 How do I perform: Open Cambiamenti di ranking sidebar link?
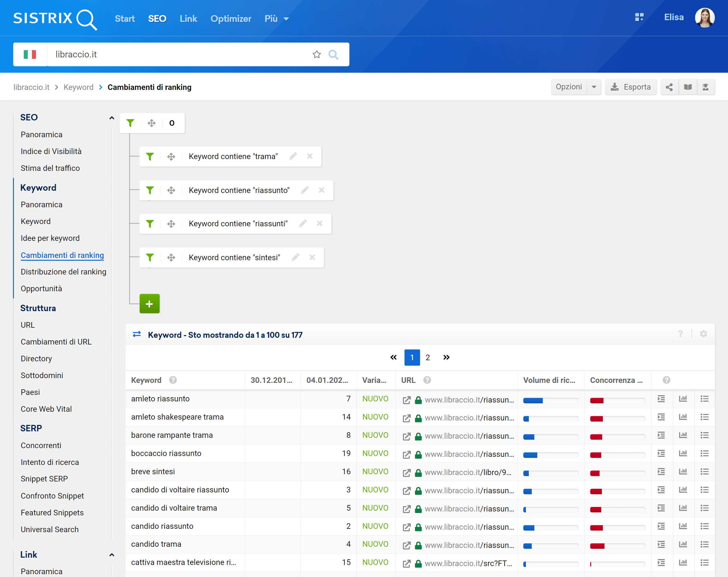62,255
